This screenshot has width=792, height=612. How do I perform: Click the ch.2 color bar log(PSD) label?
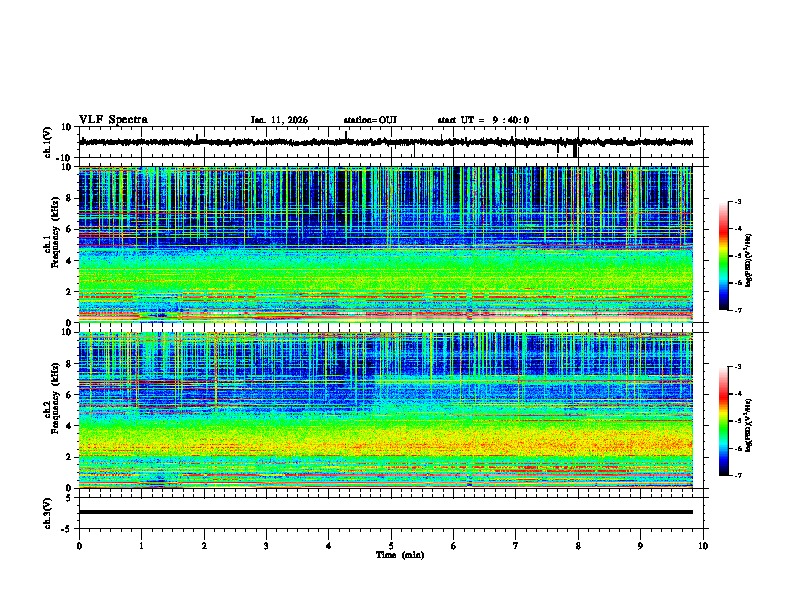click(749, 426)
